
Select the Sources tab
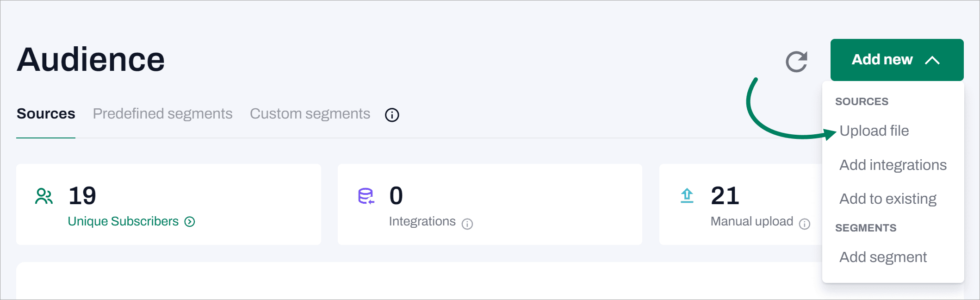46,114
